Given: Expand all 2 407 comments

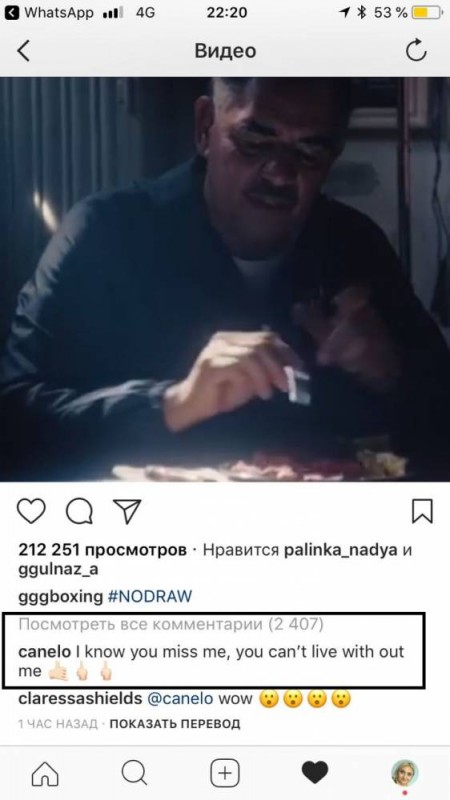Looking at the screenshot, I should [x=171, y=624].
